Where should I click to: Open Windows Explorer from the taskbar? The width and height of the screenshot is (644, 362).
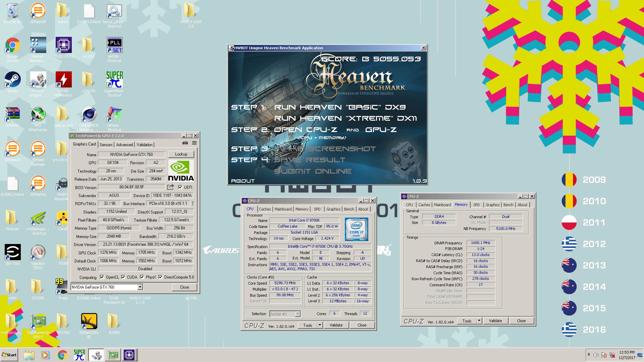29,355
